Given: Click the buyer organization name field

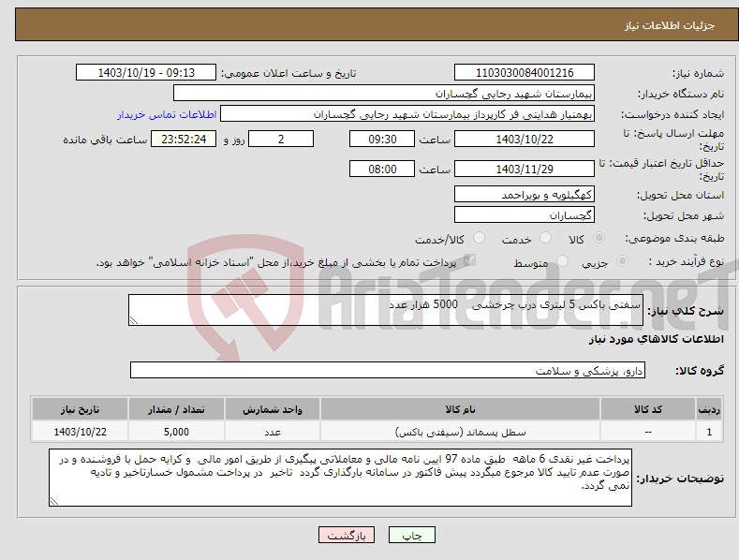Looking at the screenshot, I should point(384,94).
